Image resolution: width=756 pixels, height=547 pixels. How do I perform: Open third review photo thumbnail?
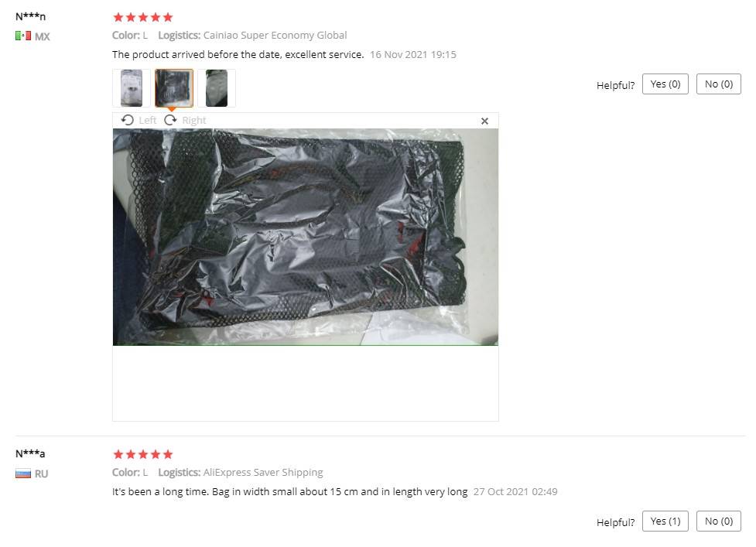click(217, 88)
